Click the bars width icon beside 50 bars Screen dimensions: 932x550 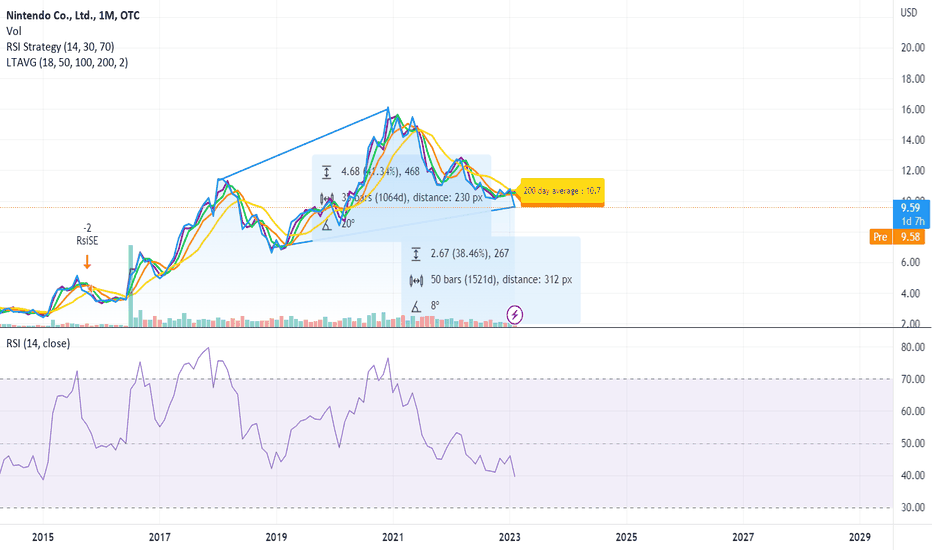(416, 280)
